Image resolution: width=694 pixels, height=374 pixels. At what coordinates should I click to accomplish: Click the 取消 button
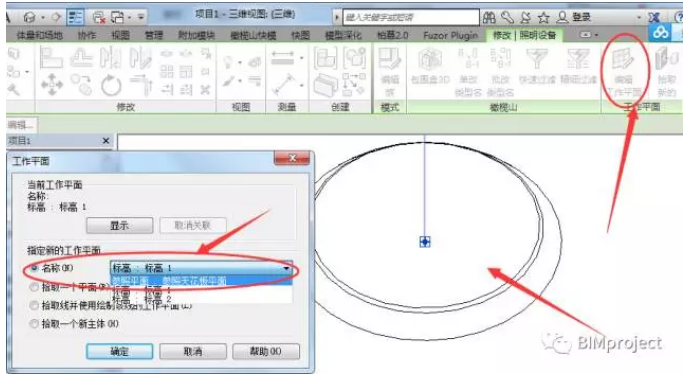pyautogui.click(x=193, y=351)
